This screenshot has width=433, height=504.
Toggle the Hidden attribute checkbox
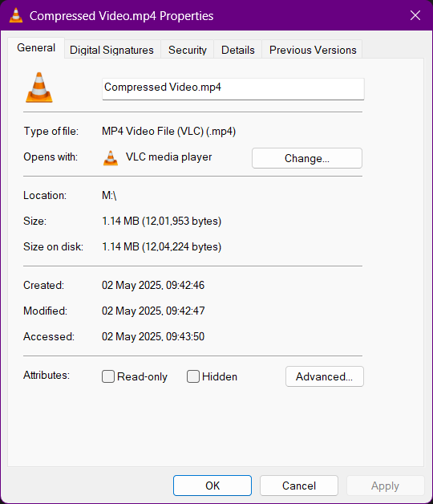pyautogui.click(x=193, y=376)
